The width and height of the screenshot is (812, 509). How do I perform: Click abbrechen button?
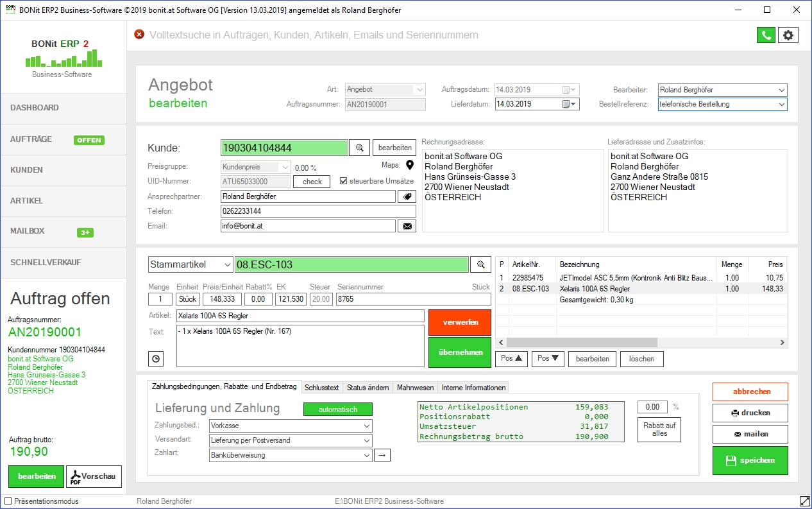(750, 392)
